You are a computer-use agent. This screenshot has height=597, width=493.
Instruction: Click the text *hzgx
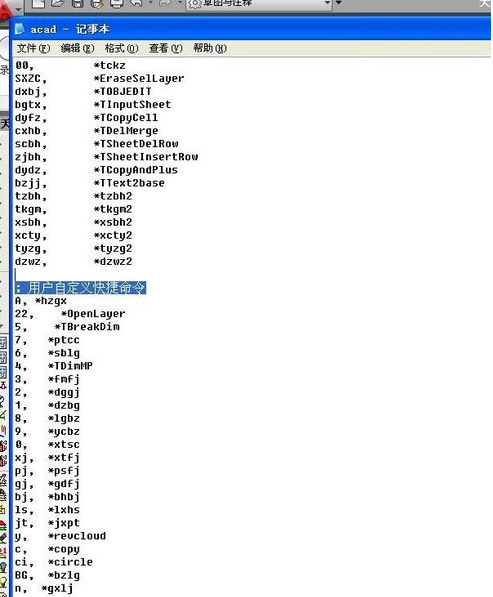click(51, 301)
